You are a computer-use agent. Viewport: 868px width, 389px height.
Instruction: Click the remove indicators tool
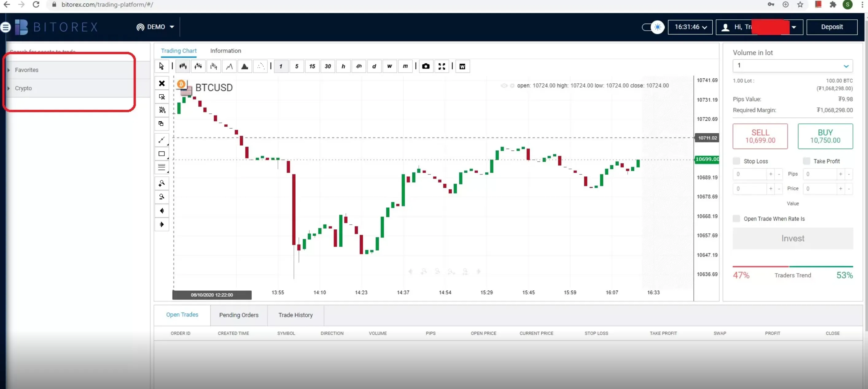[162, 110]
